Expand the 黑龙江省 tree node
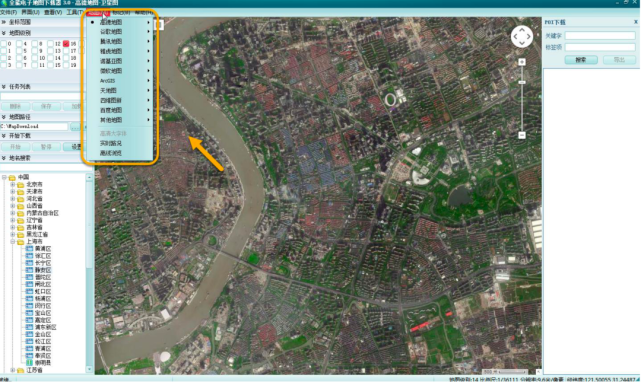 (x=13, y=234)
